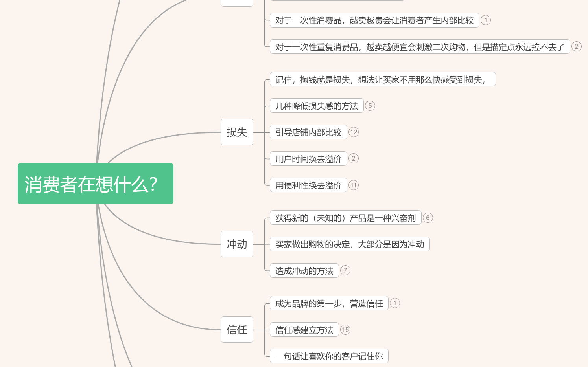The image size is (588, 367).
Task: Click the 信任感建立方法 topic text
Action: (x=304, y=330)
